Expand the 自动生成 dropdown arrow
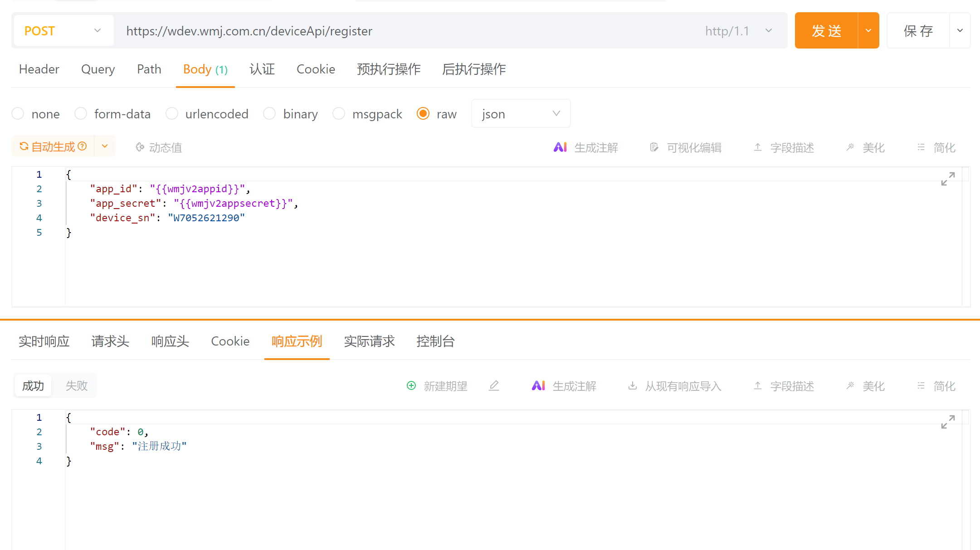The image size is (980, 550). click(x=105, y=146)
